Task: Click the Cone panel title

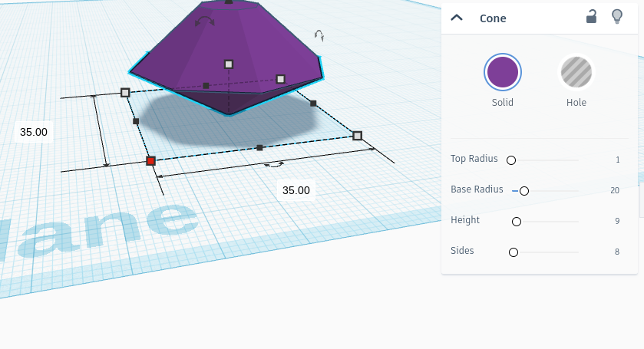Action: [493, 18]
